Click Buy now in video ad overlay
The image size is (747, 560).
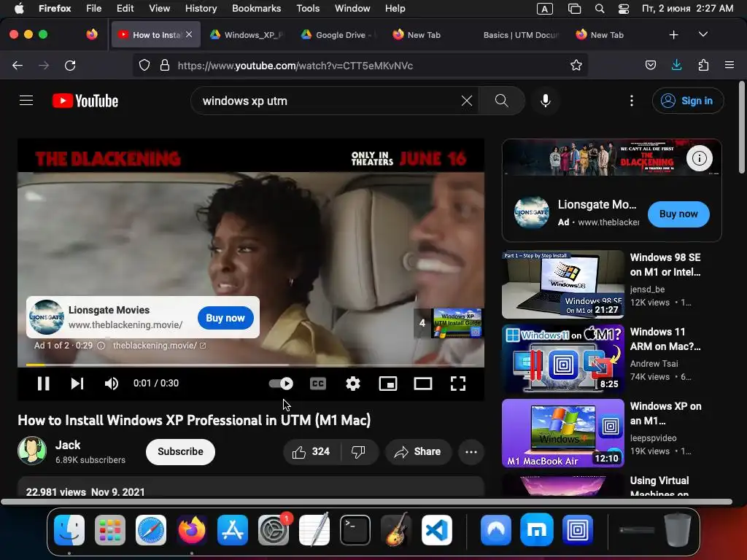(x=225, y=318)
